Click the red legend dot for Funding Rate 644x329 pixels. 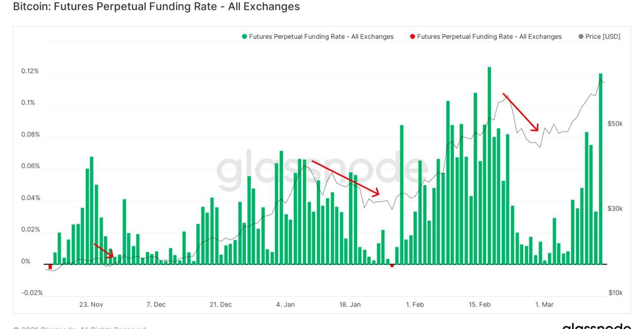click(x=413, y=37)
